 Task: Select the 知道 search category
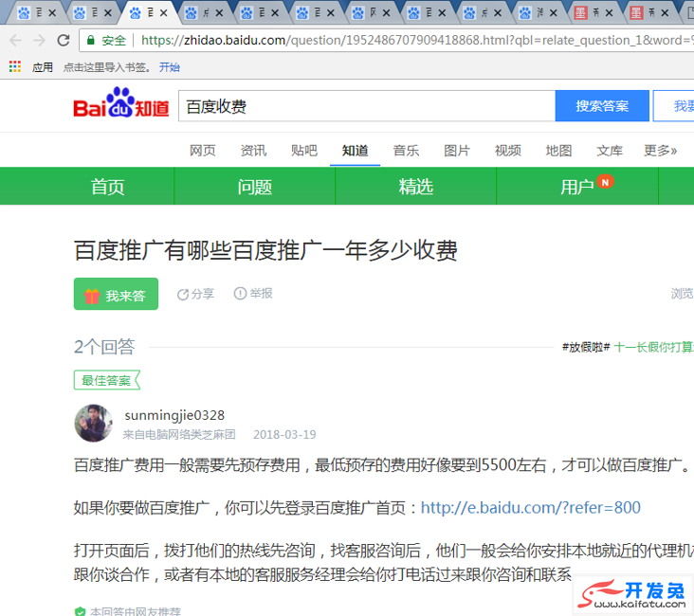355,151
